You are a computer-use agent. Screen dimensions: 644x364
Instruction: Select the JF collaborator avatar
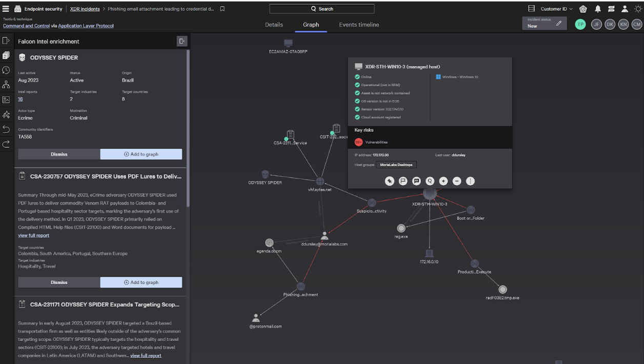pyautogui.click(x=596, y=24)
